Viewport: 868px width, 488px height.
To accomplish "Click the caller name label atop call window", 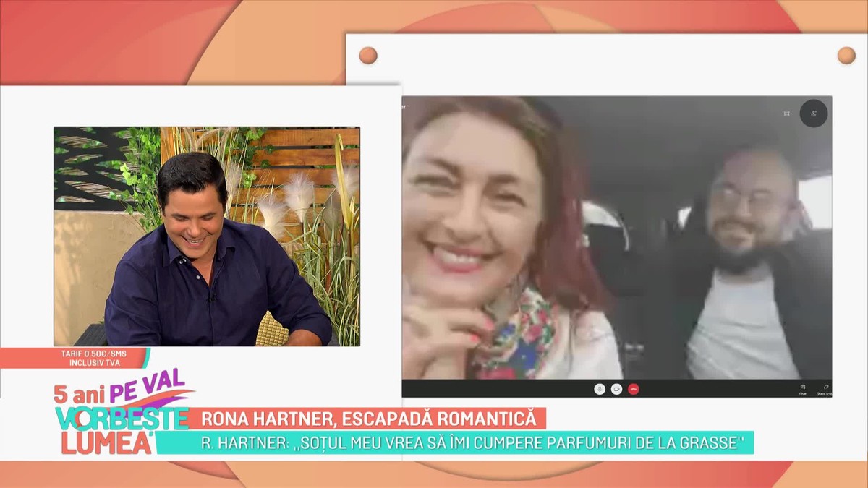I will (404, 106).
